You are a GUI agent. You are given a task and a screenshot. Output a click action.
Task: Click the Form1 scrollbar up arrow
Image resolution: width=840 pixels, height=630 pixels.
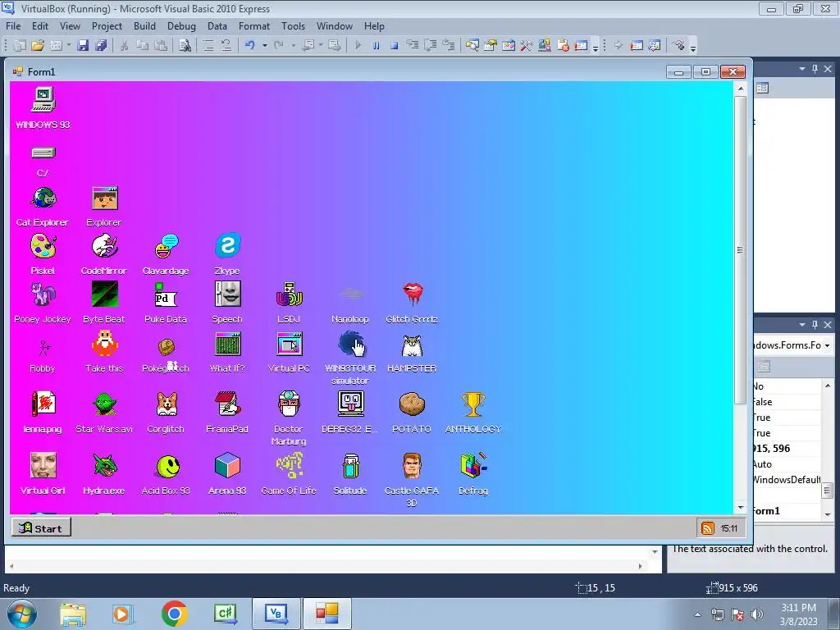(x=741, y=89)
